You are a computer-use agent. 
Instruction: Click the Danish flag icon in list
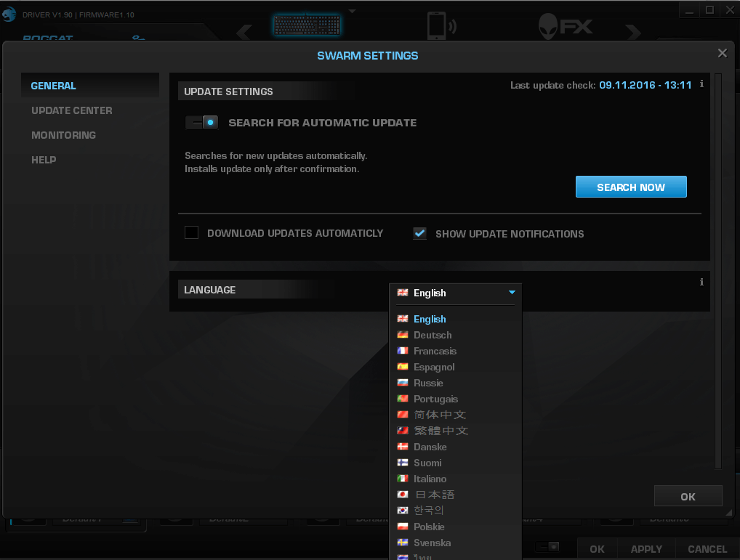(403, 447)
